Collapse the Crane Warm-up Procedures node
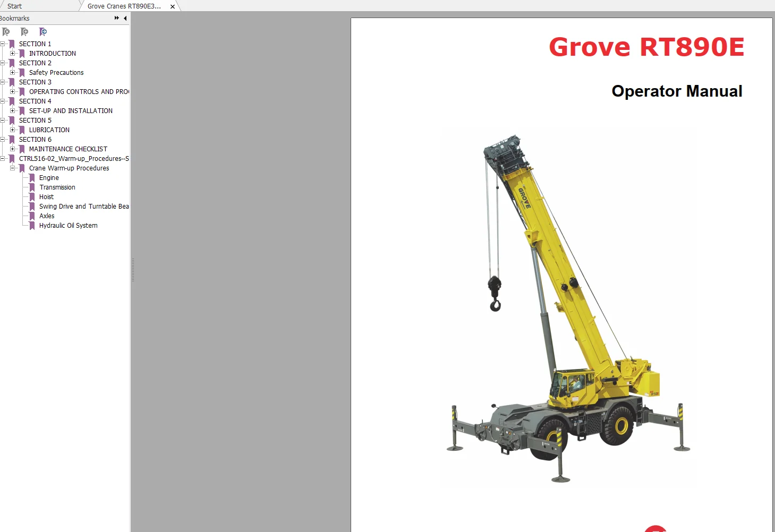Image resolution: width=775 pixels, height=532 pixels. 12,168
